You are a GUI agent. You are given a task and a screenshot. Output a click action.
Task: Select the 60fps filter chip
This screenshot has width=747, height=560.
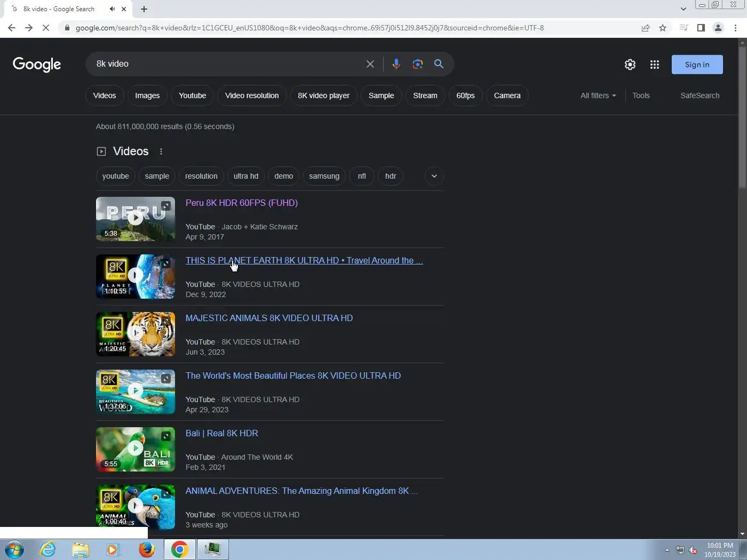pyautogui.click(x=465, y=95)
